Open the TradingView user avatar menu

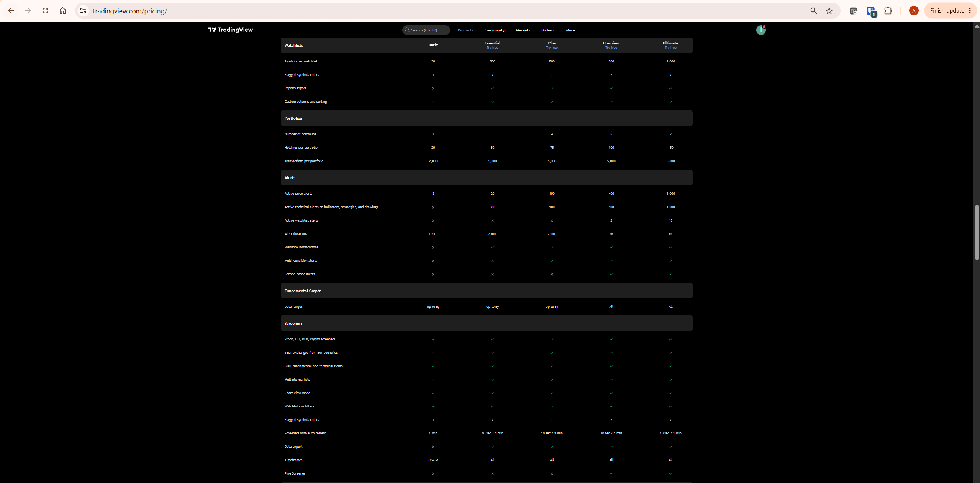click(x=761, y=30)
